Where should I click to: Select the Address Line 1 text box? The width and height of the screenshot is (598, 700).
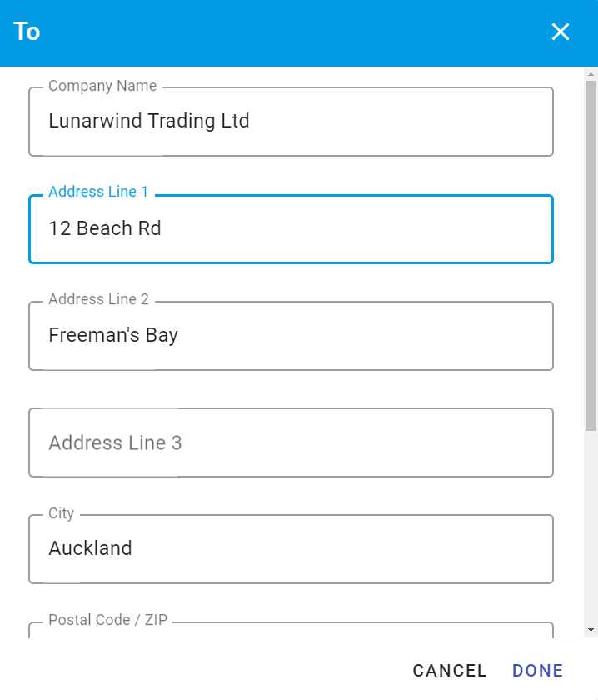291,228
